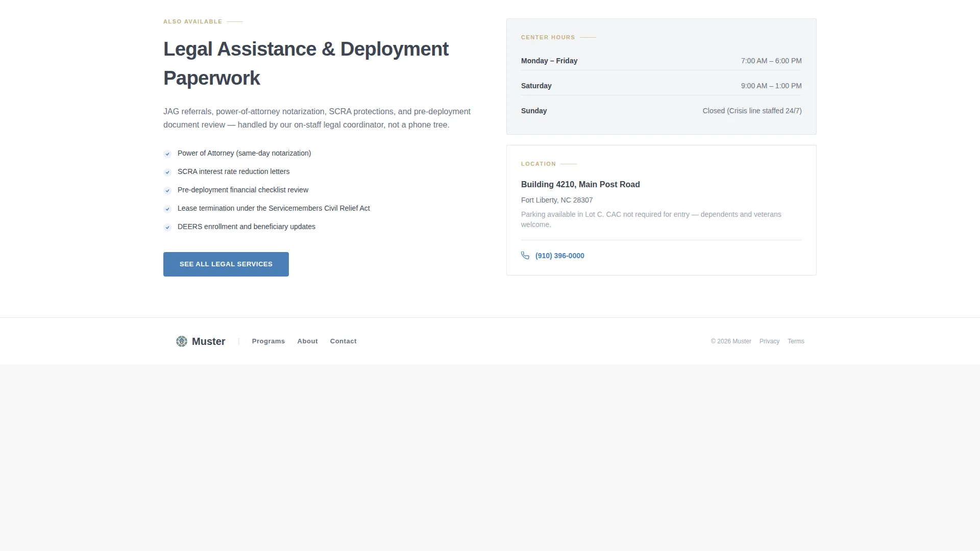This screenshot has height=551, width=980.
Task: Open Programs in the footer navigation
Action: [x=268, y=341]
